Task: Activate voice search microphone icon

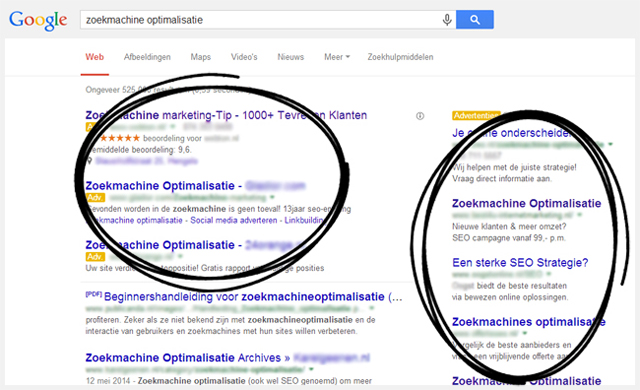Action: [447, 20]
